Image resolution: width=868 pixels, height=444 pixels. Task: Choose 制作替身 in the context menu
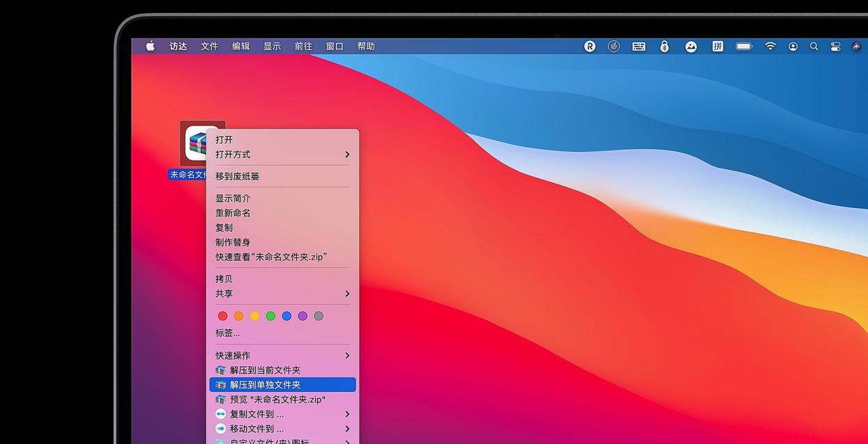283,242
